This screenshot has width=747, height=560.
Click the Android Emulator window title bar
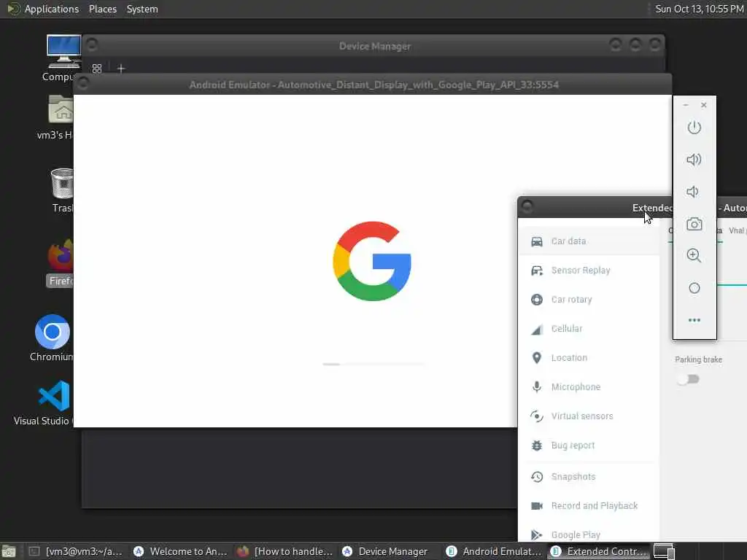pyautogui.click(x=373, y=85)
